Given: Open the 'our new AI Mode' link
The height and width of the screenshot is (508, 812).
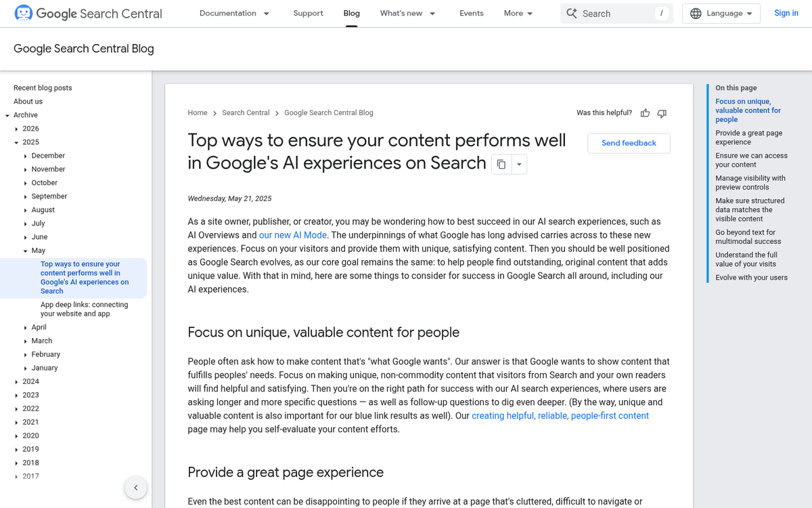Looking at the screenshot, I should click(x=292, y=234).
